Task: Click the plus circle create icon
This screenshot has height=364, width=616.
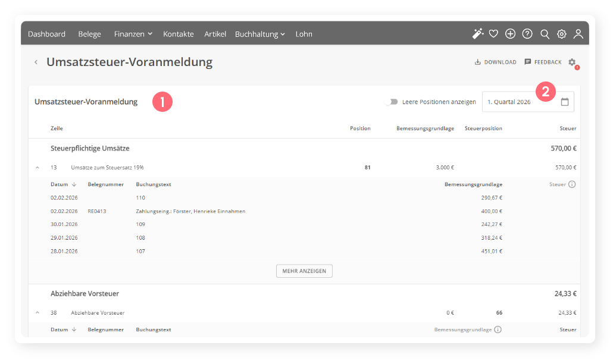Action: coord(510,34)
